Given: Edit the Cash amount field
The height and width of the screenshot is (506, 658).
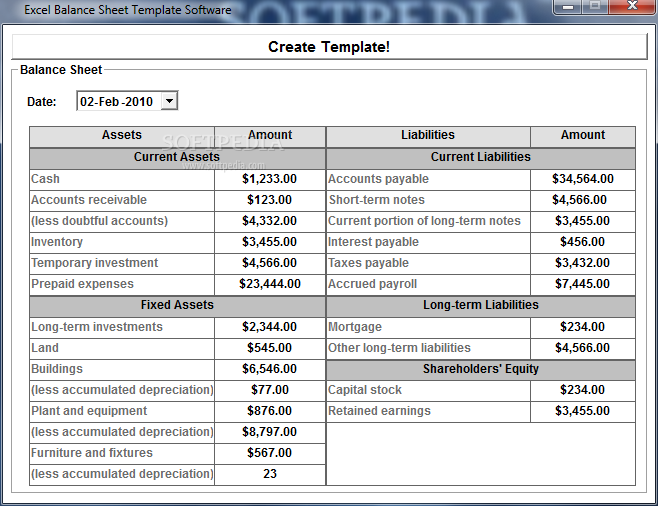Looking at the screenshot, I should (x=270, y=179).
